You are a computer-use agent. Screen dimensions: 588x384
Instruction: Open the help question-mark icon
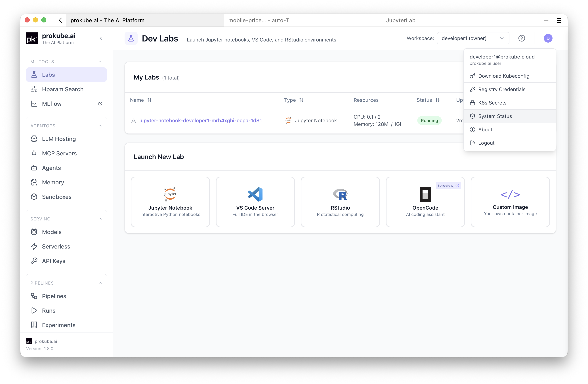tap(522, 38)
